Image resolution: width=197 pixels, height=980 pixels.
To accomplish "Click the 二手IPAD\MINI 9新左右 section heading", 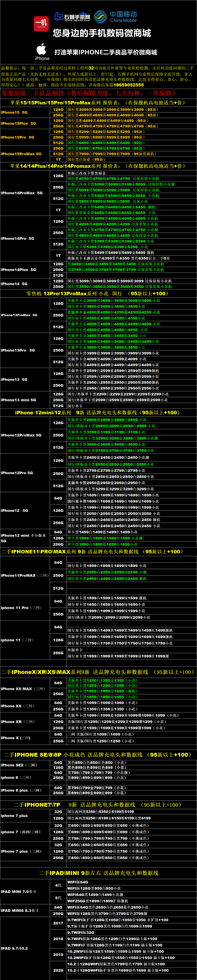I will coord(98,873).
